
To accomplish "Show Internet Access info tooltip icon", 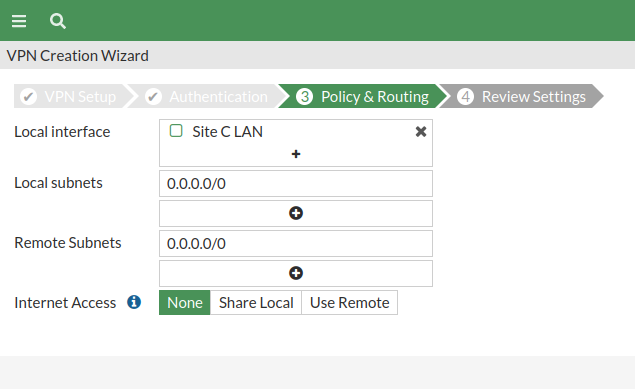I will (x=134, y=302).
